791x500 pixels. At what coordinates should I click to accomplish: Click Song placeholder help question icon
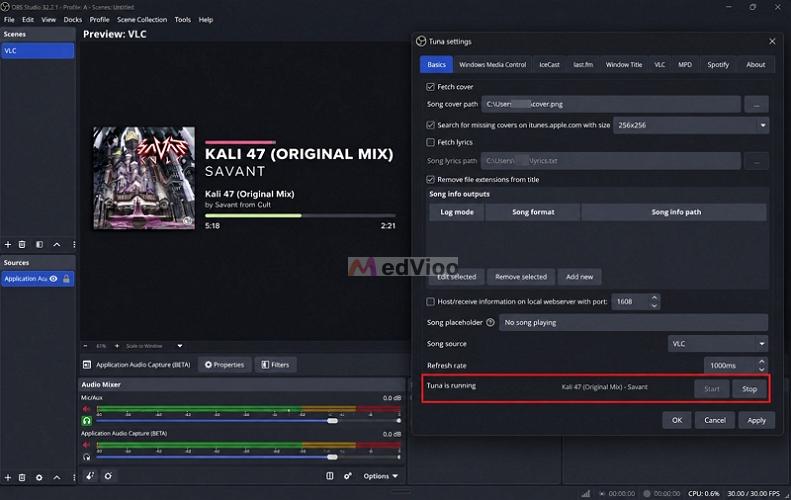[490, 322]
